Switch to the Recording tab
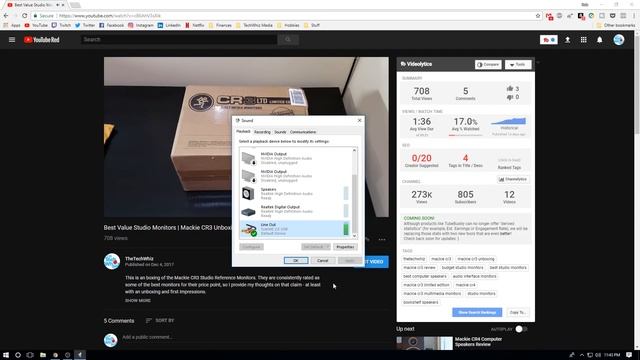This screenshot has width=640, height=360. tap(262, 132)
